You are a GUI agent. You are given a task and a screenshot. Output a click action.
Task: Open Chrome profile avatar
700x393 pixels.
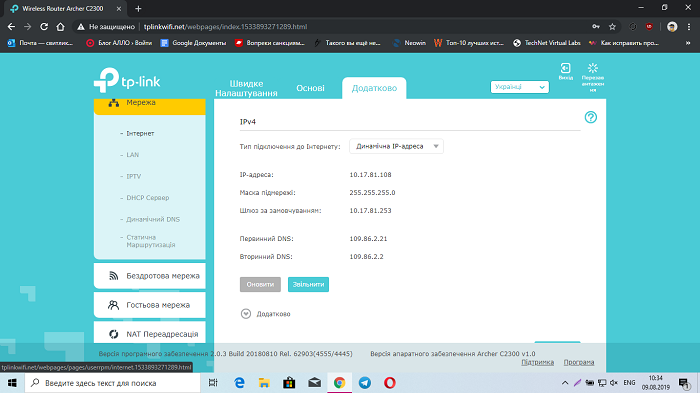672,27
